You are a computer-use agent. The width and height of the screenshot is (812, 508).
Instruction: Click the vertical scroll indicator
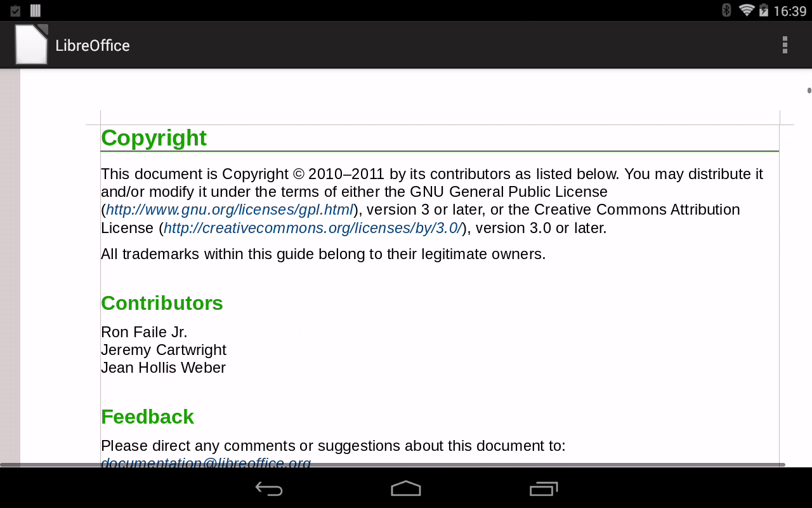point(809,90)
